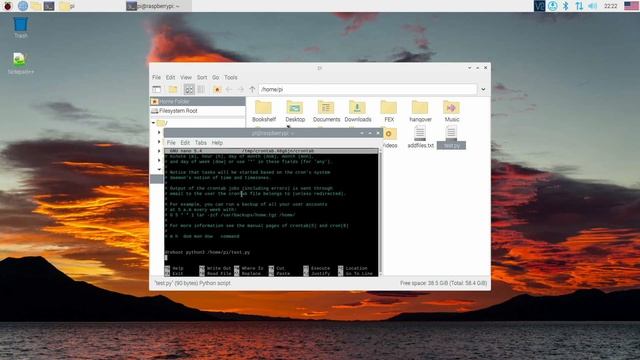Select Bookshelf folder
The height and width of the screenshot is (360, 640).
pos(264,111)
